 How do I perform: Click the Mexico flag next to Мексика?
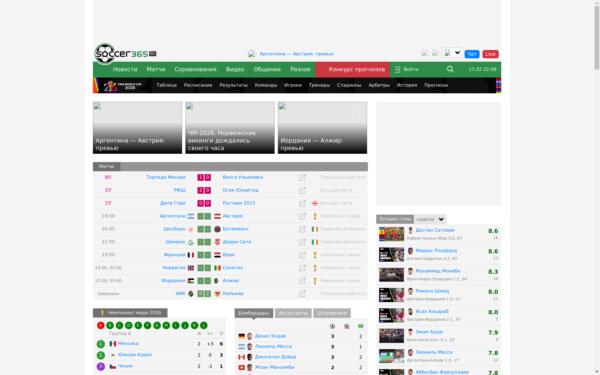point(113,344)
